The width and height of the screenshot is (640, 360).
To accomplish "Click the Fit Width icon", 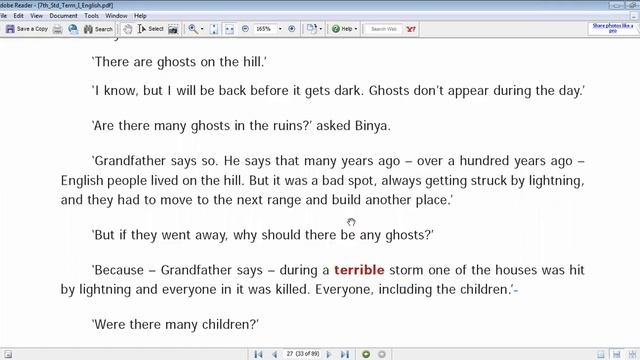I will click(229, 29).
